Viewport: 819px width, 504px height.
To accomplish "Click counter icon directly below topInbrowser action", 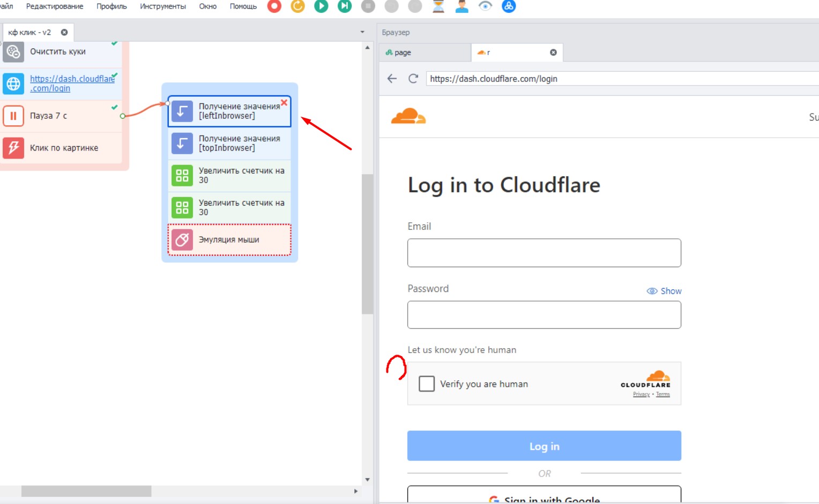I will click(182, 176).
